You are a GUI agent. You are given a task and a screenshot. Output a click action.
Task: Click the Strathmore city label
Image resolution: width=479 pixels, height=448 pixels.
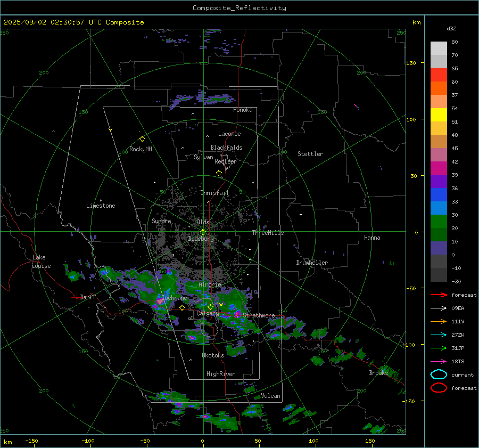click(x=259, y=315)
